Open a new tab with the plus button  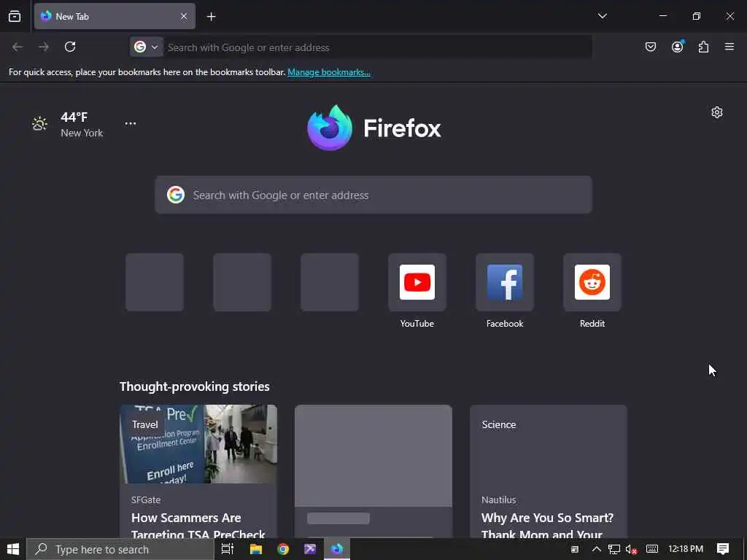(211, 17)
